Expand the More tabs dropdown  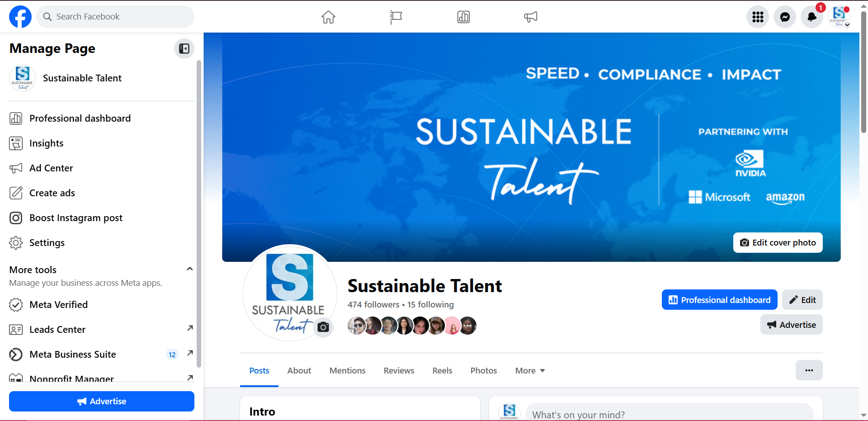point(530,371)
